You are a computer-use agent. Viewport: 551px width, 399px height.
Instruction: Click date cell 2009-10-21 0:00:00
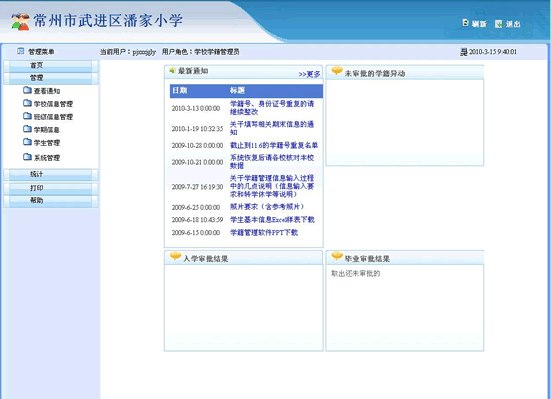tap(197, 162)
